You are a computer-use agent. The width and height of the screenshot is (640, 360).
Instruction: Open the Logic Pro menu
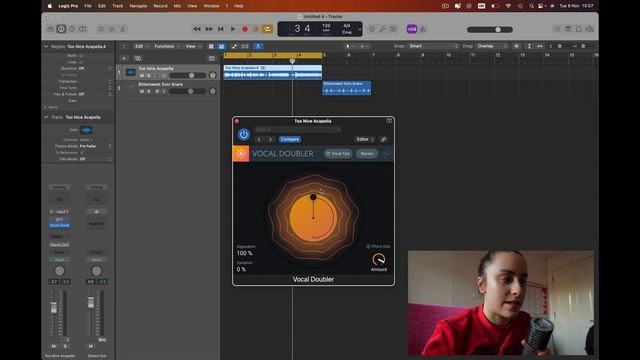click(68, 6)
